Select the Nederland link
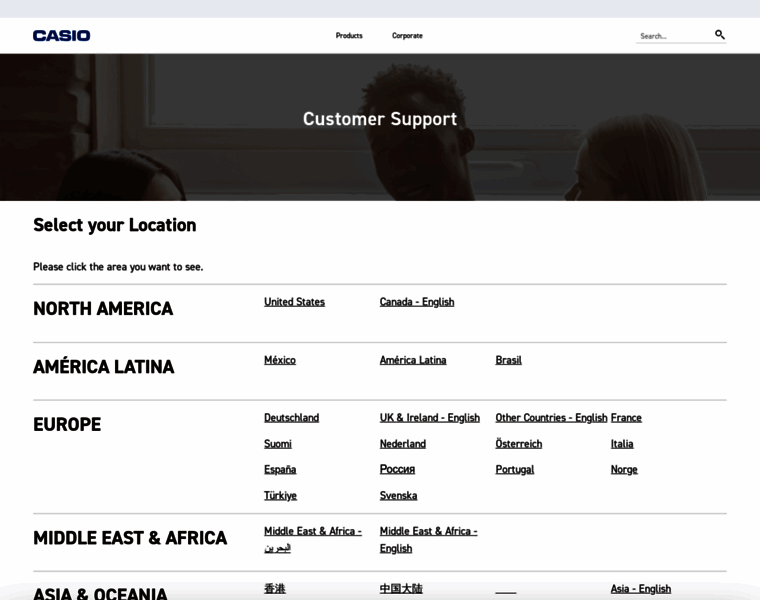The image size is (760, 600). (x=403, y=444)
